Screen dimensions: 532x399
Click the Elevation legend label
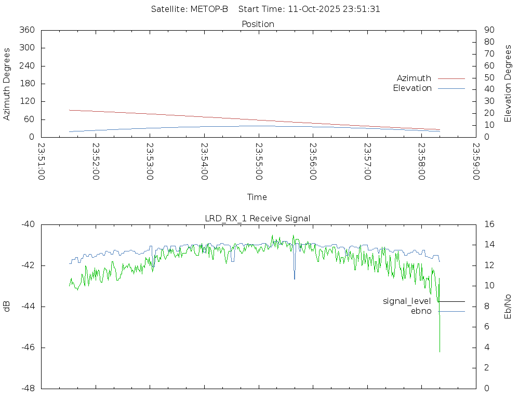tap(412, 88)
